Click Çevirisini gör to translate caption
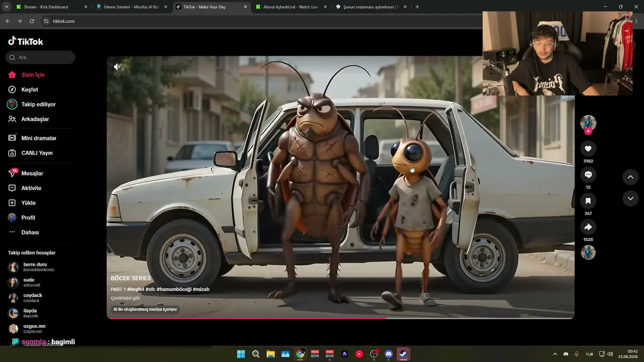The height and width of the screenshot is (362, 644). tap(126, 298)
